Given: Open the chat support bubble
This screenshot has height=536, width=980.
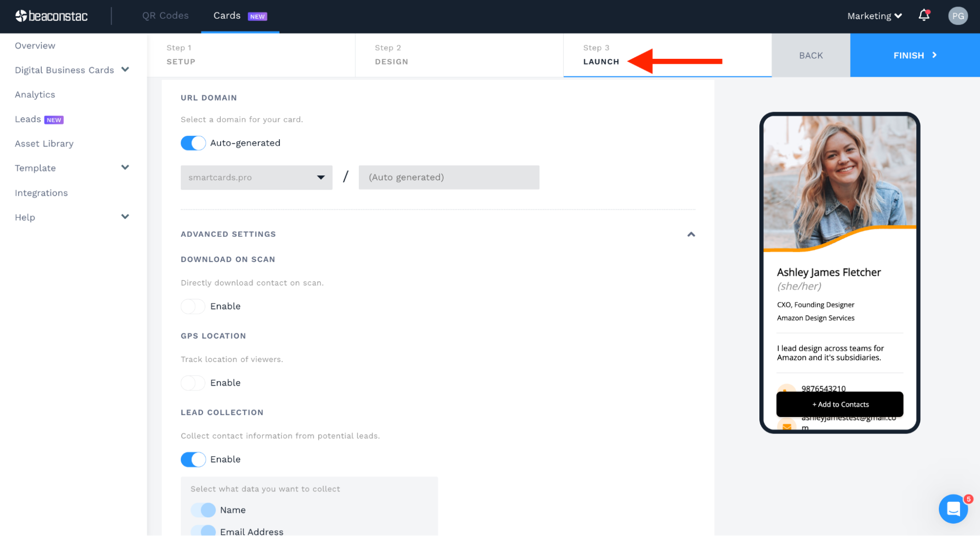Looking at the screenshot, I should [x=953, y=509].
